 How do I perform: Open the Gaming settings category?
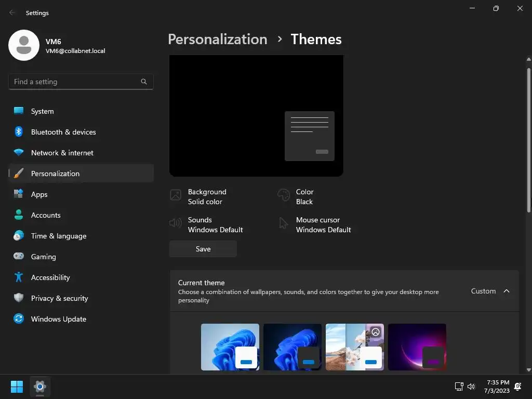click(x=81, y=256)
